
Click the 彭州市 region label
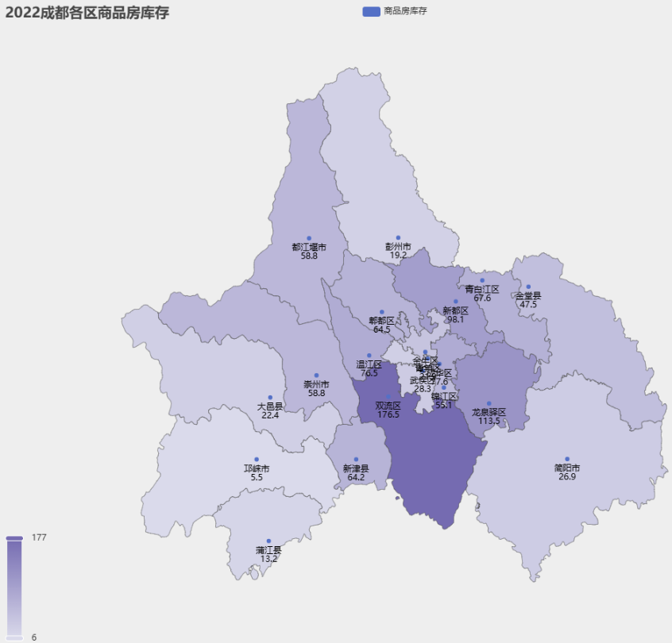(x=398, y=247)
